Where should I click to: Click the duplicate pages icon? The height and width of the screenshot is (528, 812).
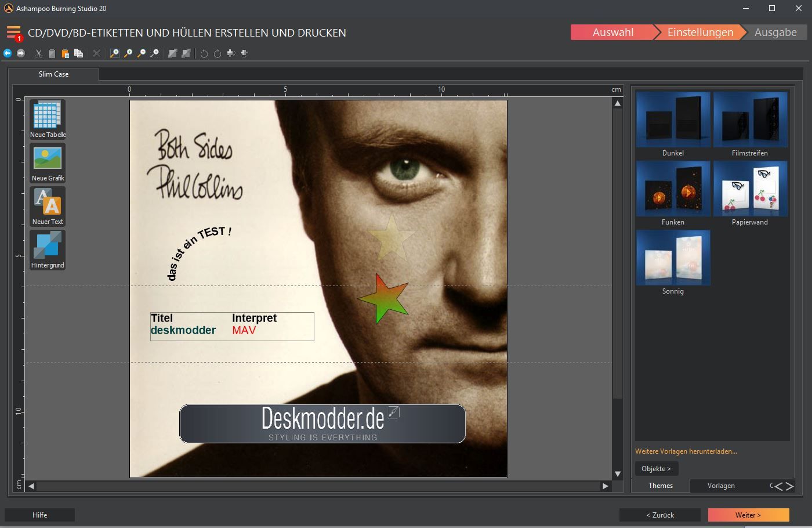[x=78, y=53]
